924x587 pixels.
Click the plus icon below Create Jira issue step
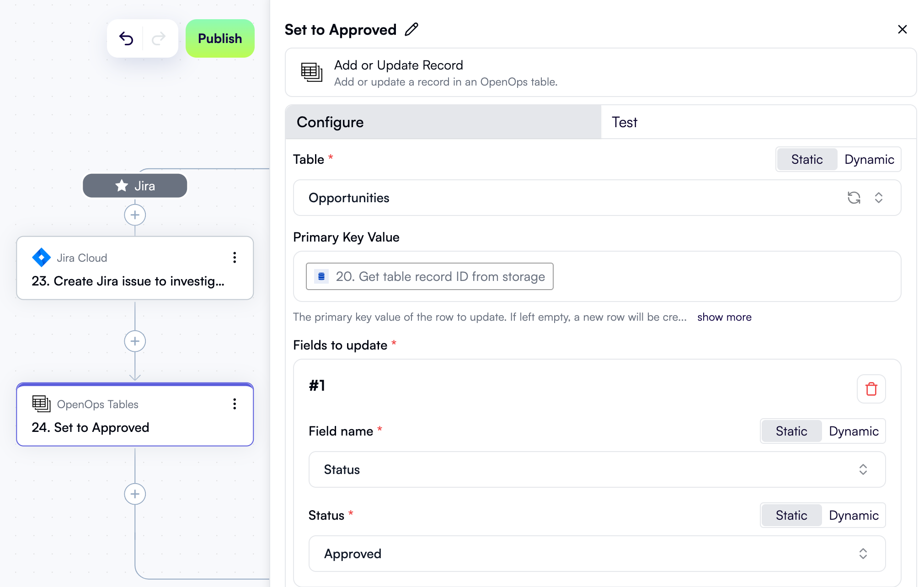click(134, 341)
